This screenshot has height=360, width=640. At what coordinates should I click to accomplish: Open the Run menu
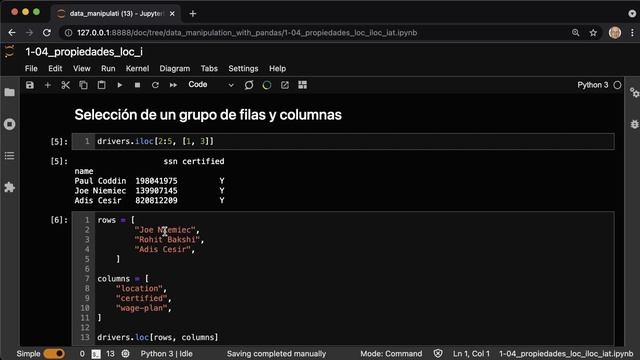[x=108, y=69]
